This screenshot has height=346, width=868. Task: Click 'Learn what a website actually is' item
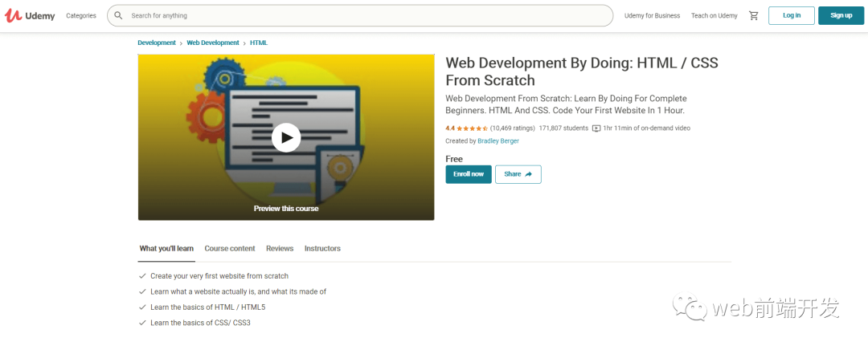[x=238, y=291]
